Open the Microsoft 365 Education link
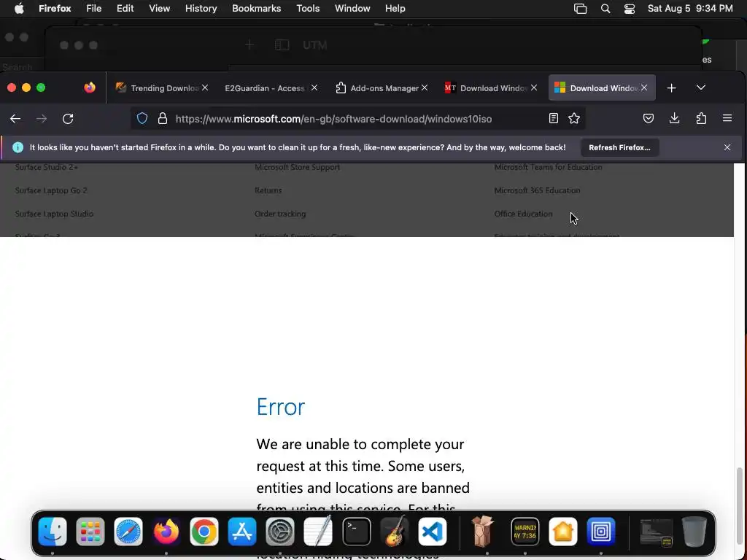This screenshot has width=747, height=560. 537,190
